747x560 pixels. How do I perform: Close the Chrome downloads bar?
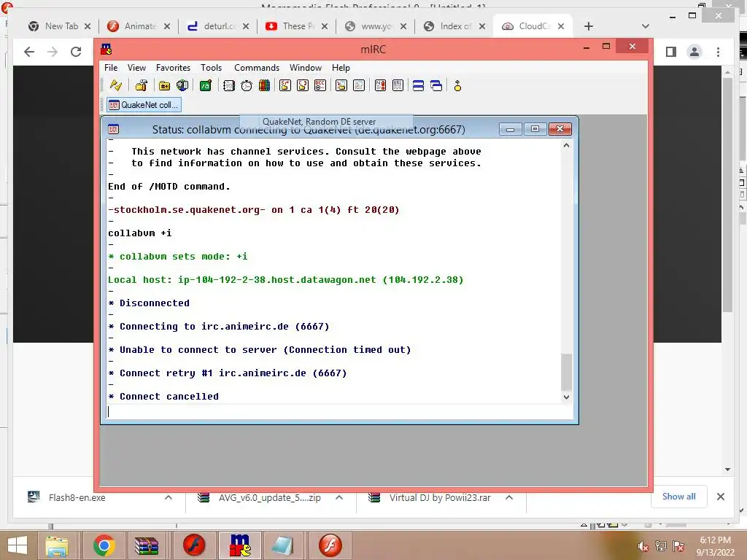(721, 497)
